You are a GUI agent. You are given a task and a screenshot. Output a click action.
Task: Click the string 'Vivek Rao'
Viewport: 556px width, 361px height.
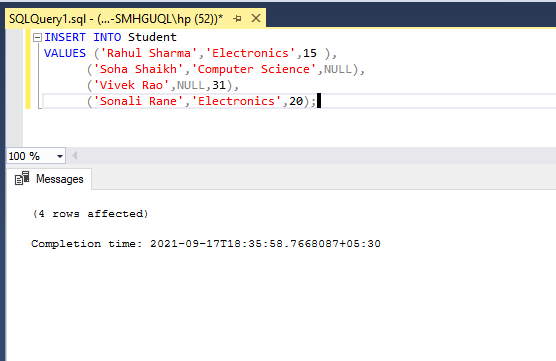(x=131, y=85)
